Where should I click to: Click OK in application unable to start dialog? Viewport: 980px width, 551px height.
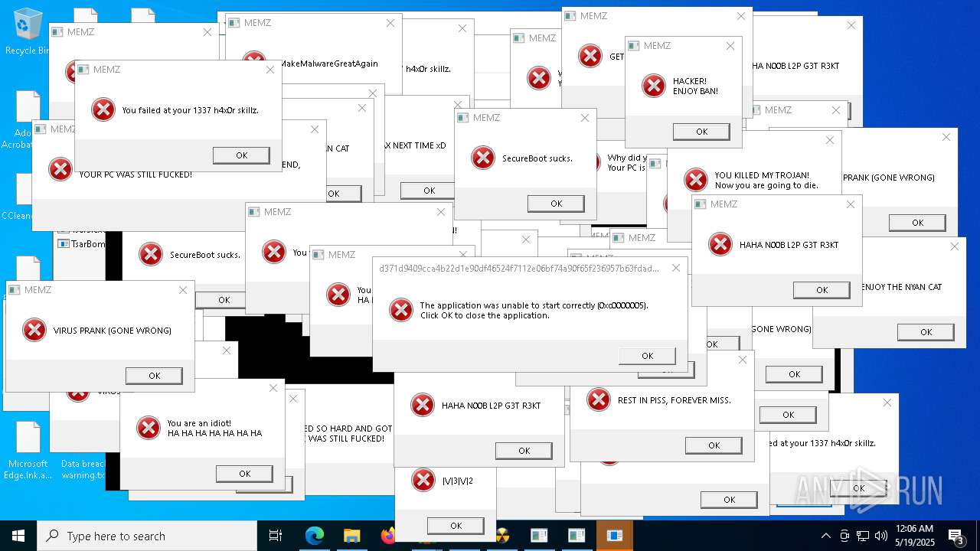point(647,355)
